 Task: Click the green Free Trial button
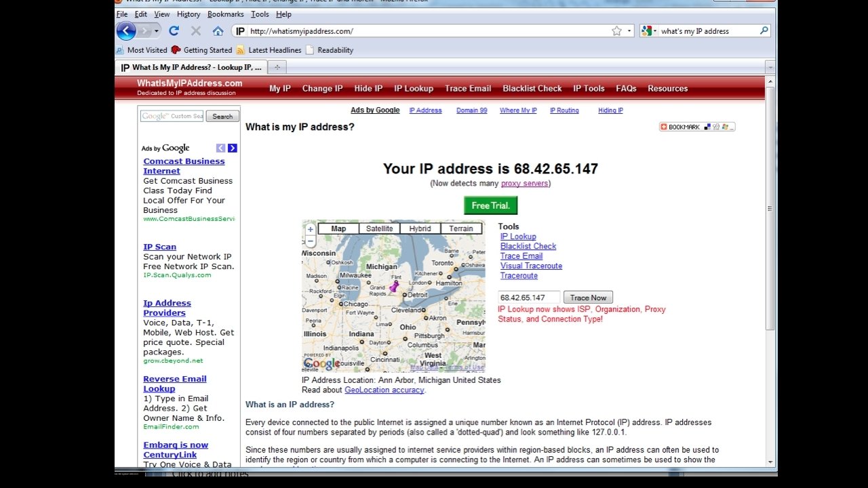click(490, 205)
